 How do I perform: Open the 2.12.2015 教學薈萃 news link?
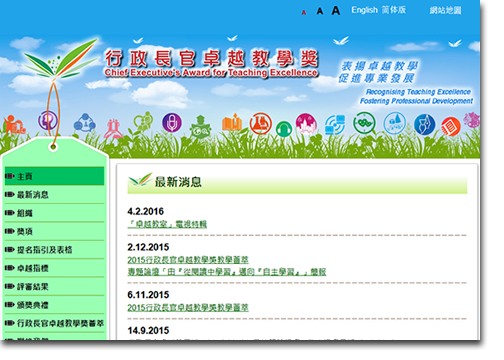[x=188, y=260]
